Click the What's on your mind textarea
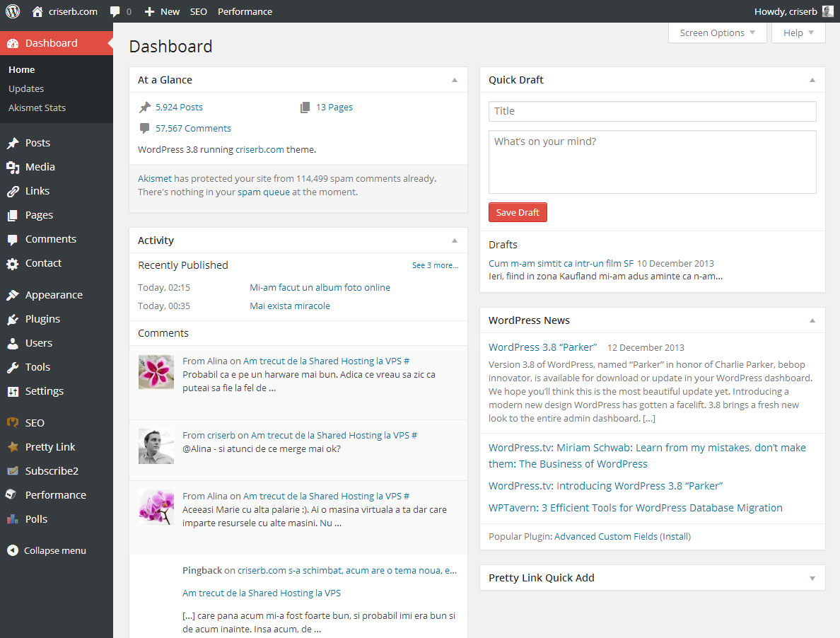The image size is (840, 638). [x=652, y=162]
